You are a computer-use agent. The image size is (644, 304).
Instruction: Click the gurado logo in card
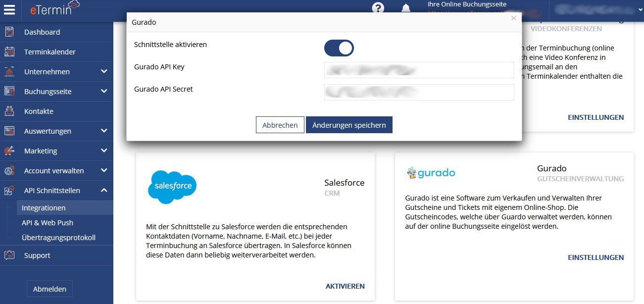tap(431, 173)
